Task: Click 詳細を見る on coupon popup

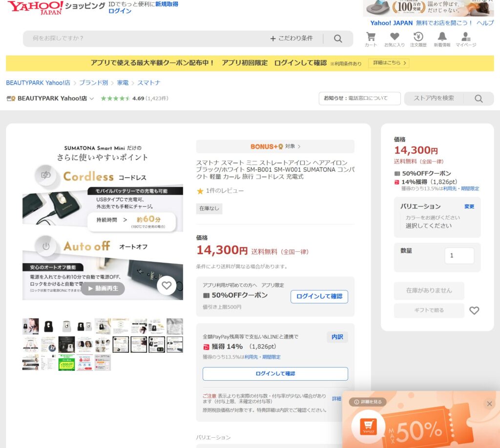Action: [x=368, y=402]
